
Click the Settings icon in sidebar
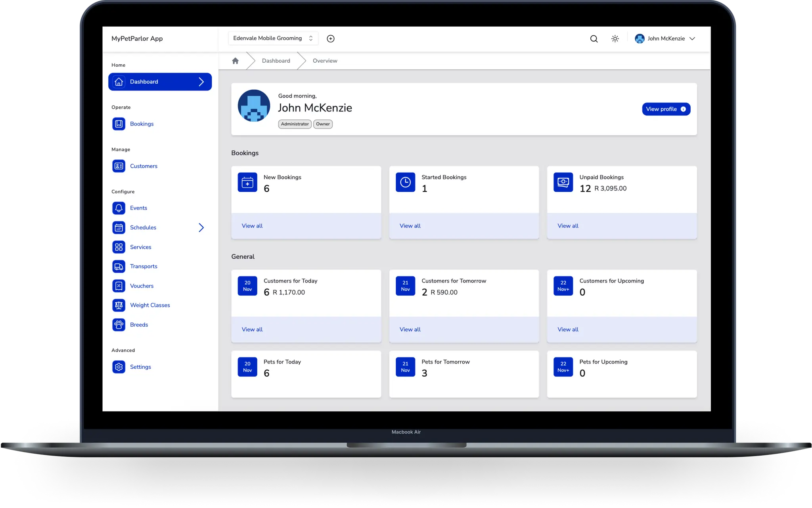point(119,366)
